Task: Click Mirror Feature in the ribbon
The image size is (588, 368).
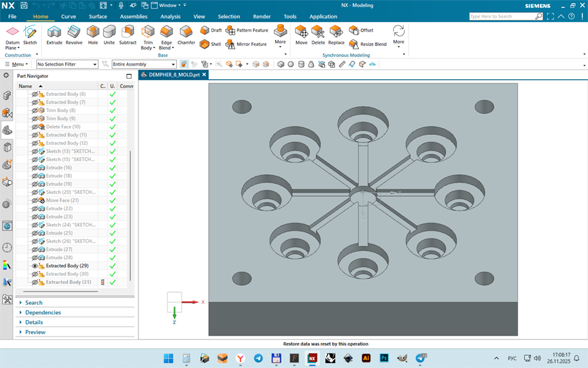Action: 246,44
